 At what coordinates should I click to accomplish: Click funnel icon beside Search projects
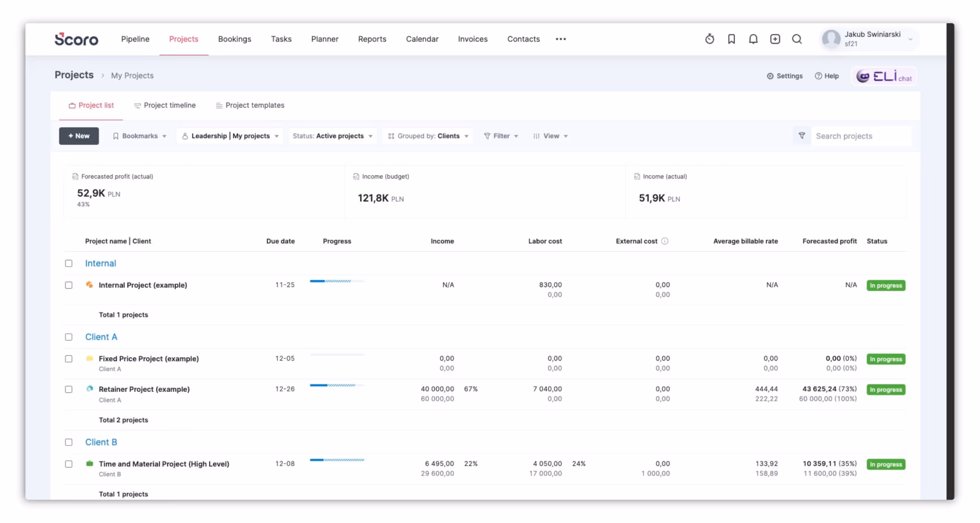coord(802,136)
